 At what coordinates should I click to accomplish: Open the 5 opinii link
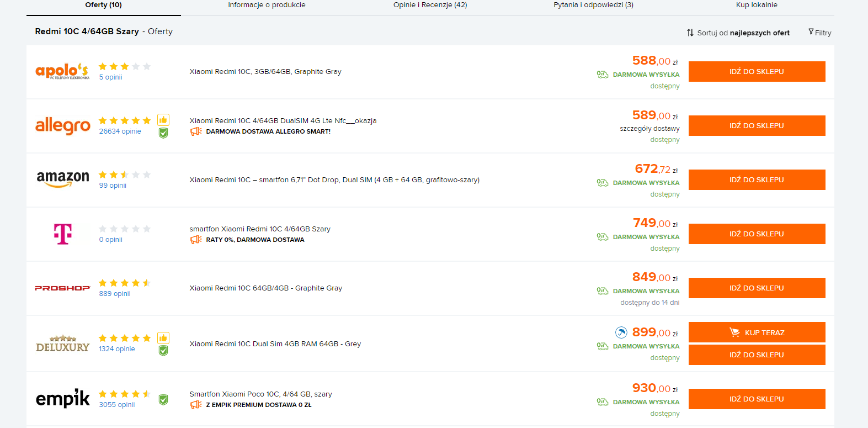click(x=111, y=77)
